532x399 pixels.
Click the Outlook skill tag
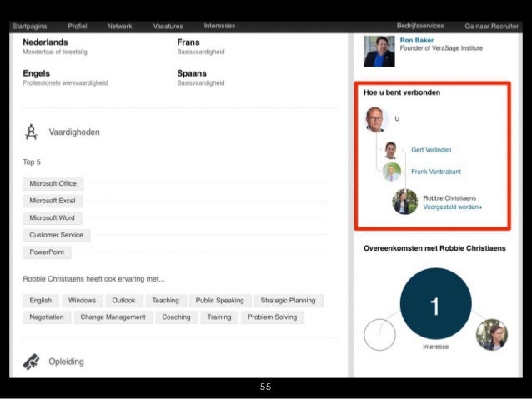[123, 301]
